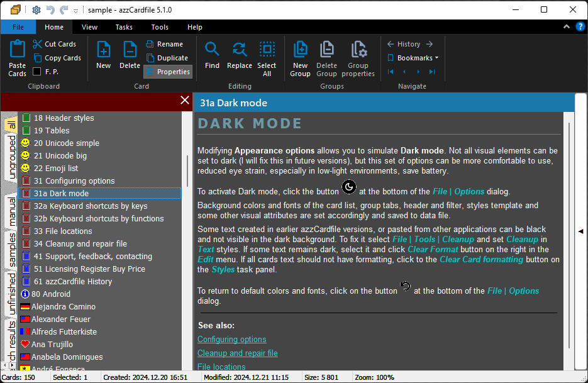The width and height of the screenshot is (588, 383).
Task: Click Select All in Editing
Action: pyautogui.click(x=267, y=58)
